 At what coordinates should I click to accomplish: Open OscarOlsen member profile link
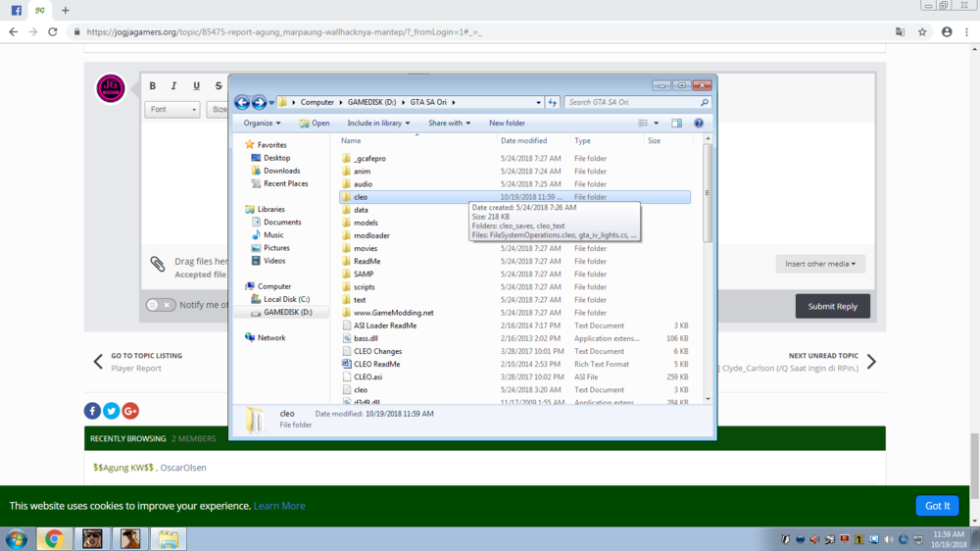pos(183,468)
